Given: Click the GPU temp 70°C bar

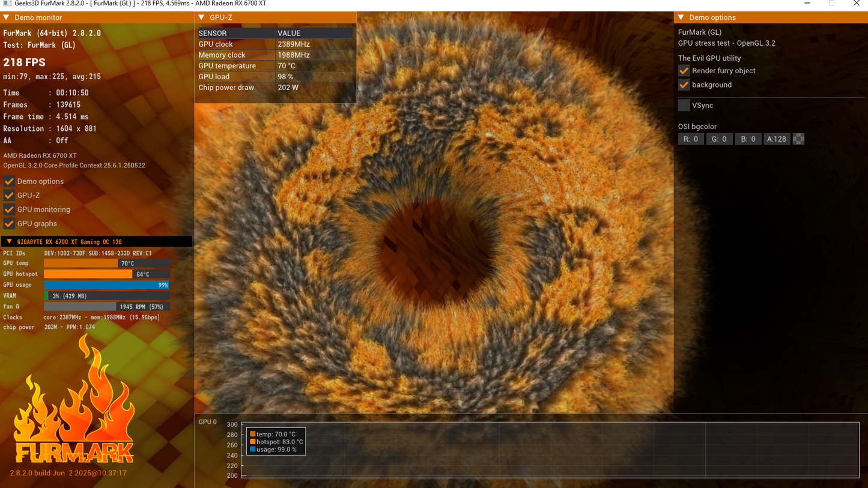Looking at the screenshot, I should 107,264.
